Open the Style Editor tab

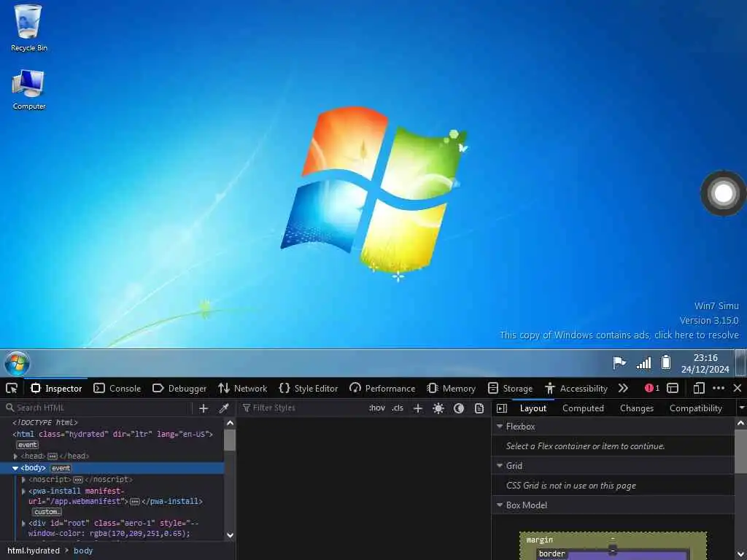[309, 389]
